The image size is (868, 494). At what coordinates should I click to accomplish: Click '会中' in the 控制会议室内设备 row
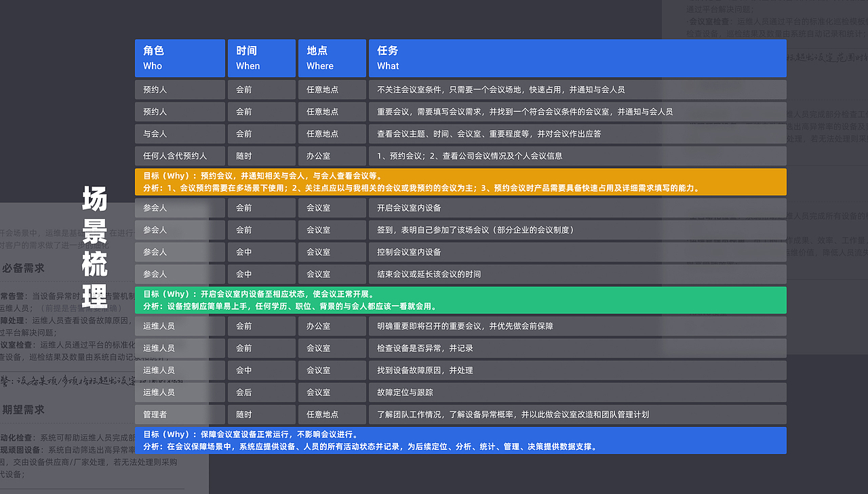point(262,252)
